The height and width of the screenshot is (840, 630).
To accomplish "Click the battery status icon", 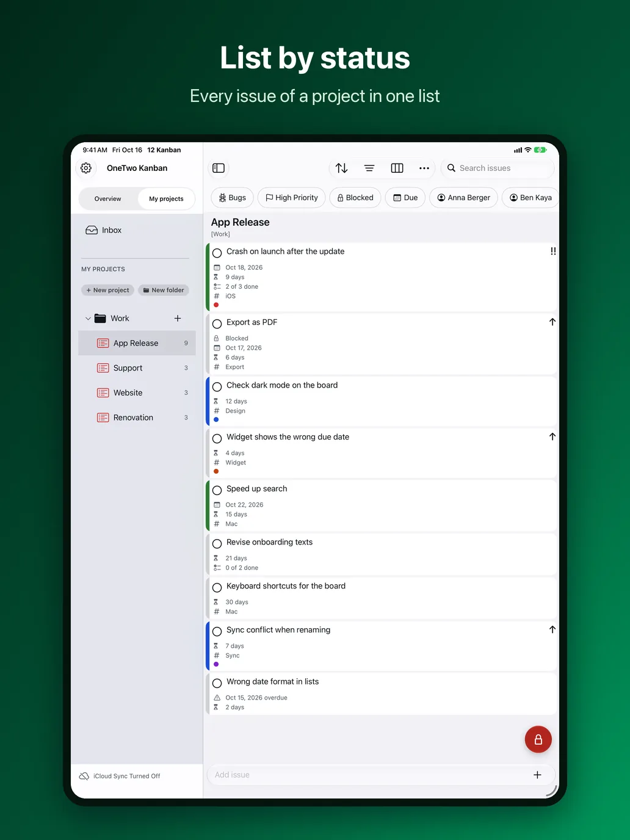I will [540, 150].
